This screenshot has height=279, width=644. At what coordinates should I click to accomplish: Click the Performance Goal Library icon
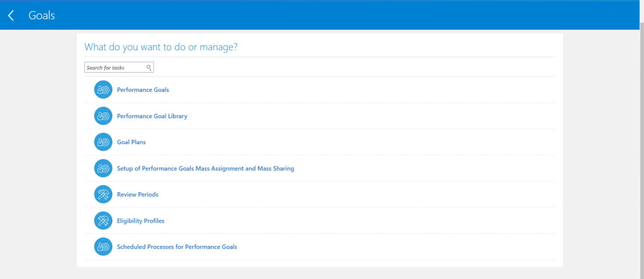point(103,116)
